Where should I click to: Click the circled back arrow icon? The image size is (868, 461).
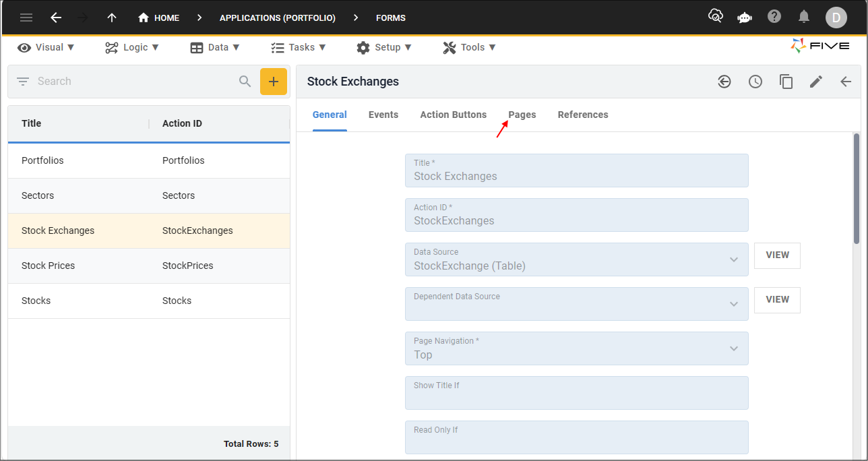click(x=724, y=82)
